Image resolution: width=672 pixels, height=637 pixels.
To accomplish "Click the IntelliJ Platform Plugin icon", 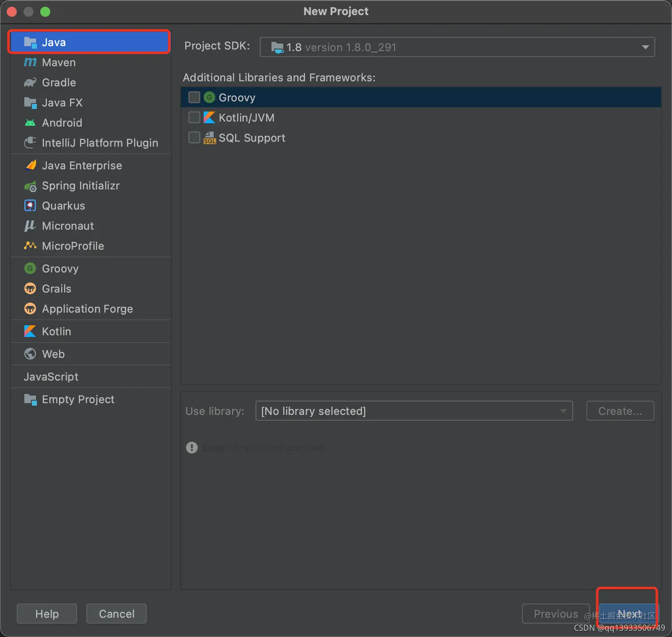I will [x=30, y=143].
